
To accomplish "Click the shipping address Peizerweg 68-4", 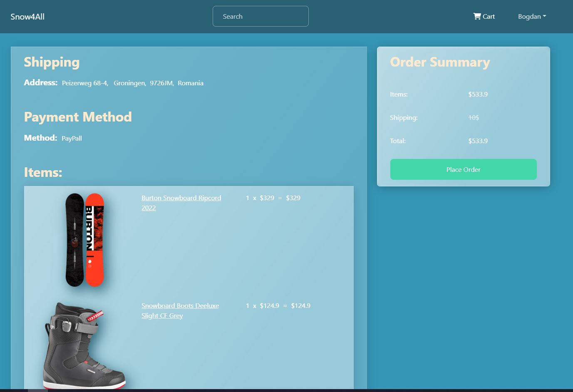I will pos(84,83).
